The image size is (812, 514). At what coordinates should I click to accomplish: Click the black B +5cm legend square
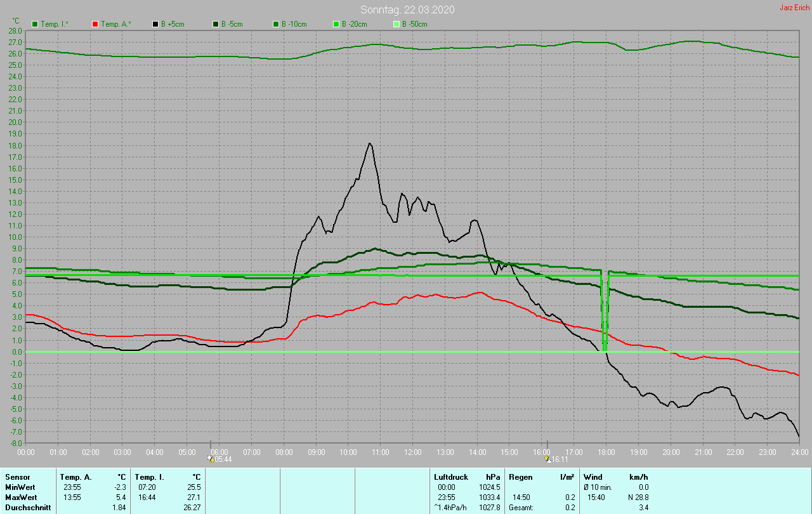pyautogui.click(x=155, y=24)
